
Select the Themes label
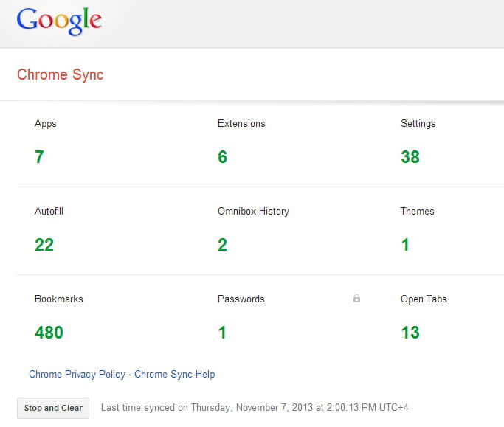pyautogui.click(x=417, y=211)
